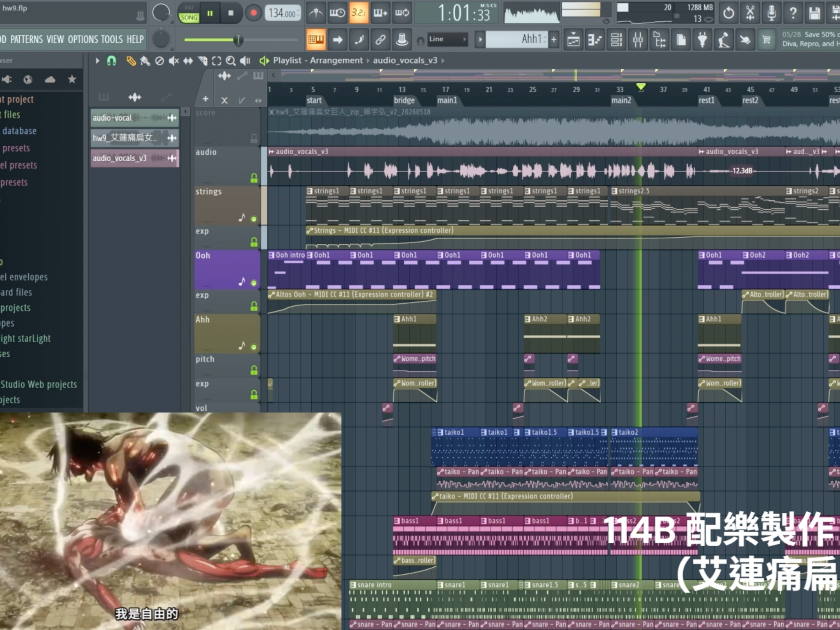The height and width of the screenshot is (630, 840).
Task: Click the microphone recording icon in top bar
Action: click(772, 13)
